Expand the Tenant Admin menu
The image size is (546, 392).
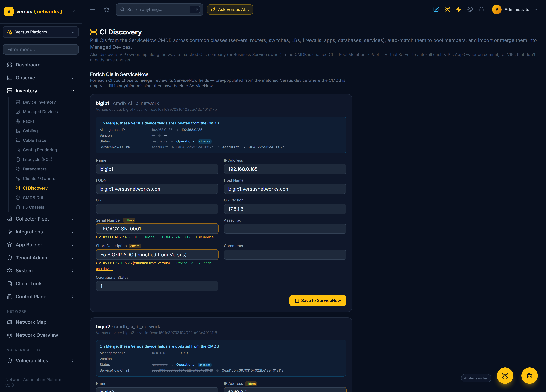click(41, 258)
